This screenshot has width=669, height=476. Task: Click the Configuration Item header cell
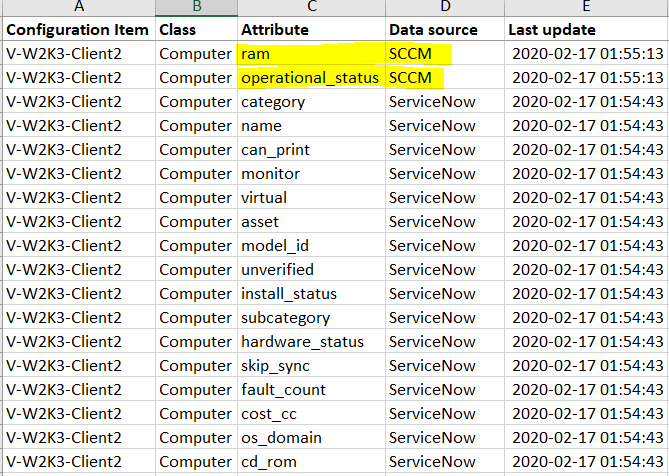[x=79, y=29]
